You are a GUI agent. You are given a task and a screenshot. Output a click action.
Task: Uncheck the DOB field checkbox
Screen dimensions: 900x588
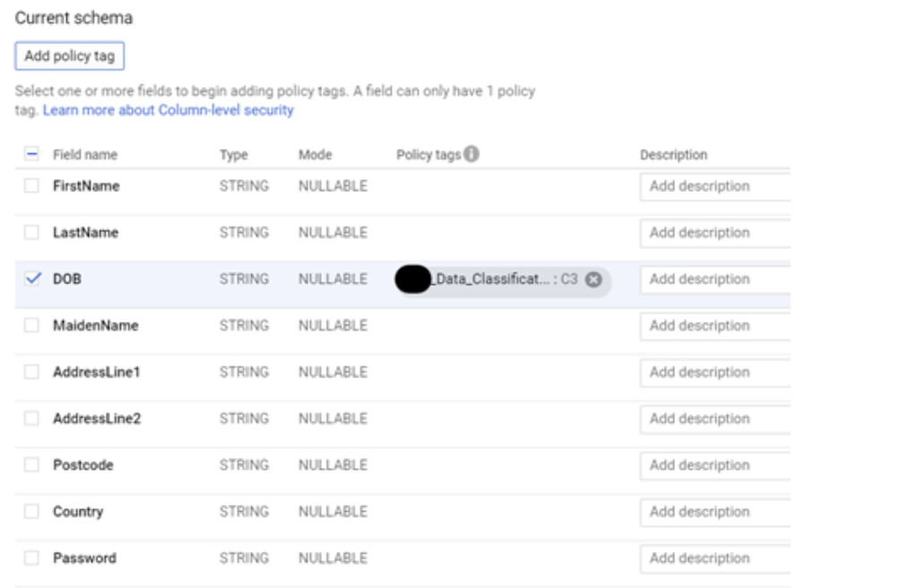pos(31,279)
